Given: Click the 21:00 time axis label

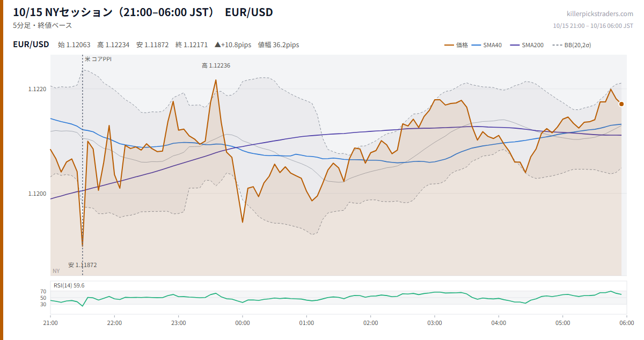Looking at the screenshot, I should click(50, 323).
